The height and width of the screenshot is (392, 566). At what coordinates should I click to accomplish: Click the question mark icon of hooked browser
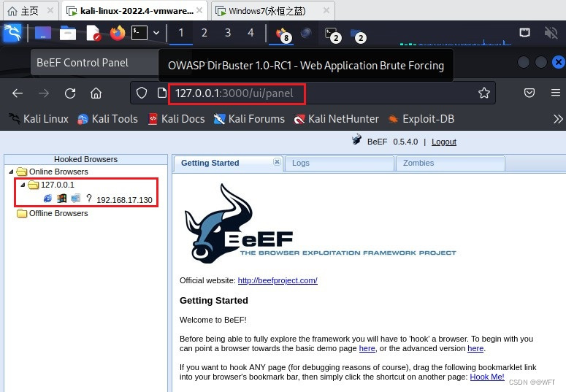click(x=89, y=198)
